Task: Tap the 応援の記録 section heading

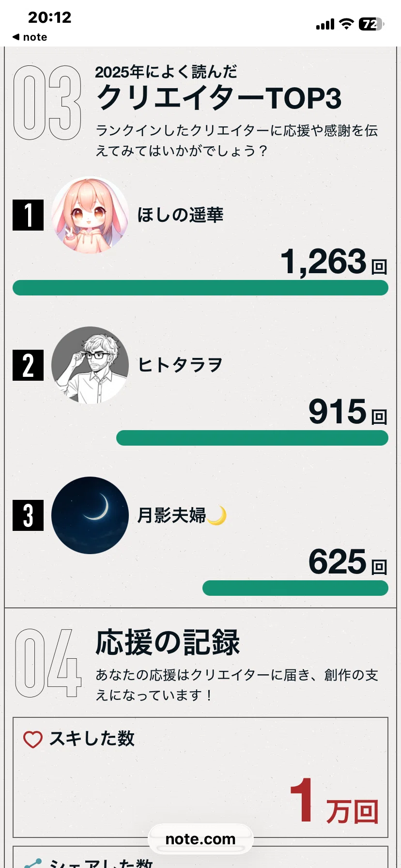Action: click(168, 642)
